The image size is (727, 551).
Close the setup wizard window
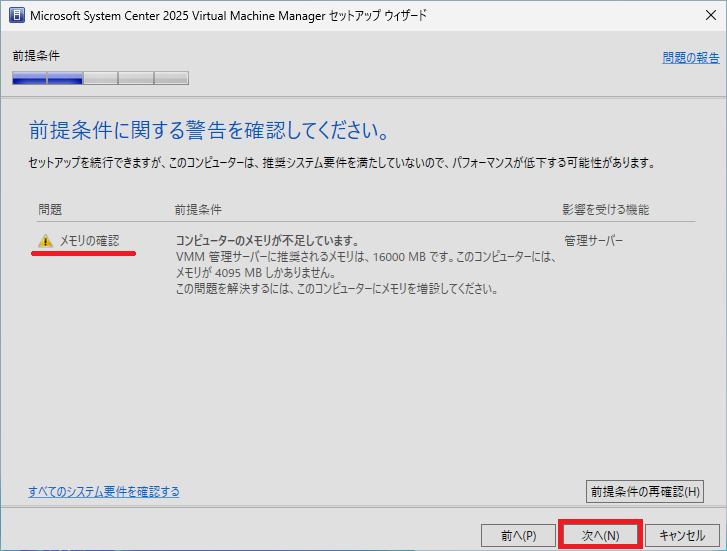click(711, 15)
